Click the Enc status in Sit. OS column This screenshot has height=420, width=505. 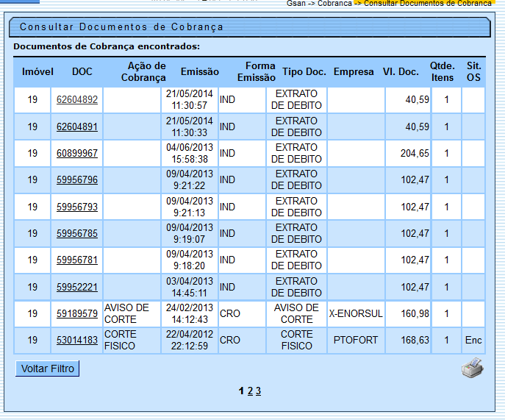coord(473,341)
